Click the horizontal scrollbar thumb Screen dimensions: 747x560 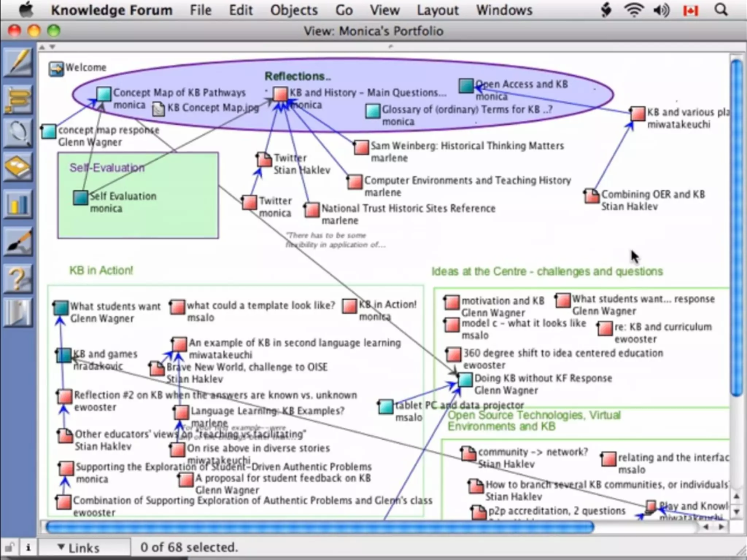click(x=320, y=527)
